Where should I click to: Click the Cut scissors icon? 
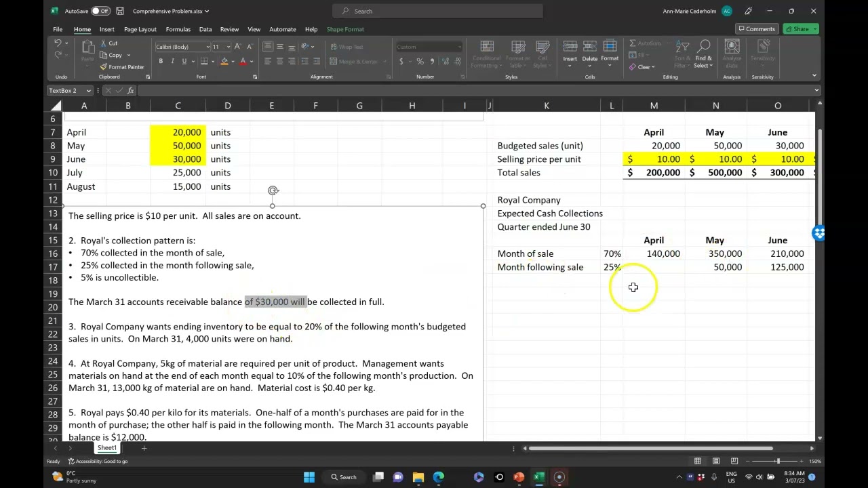pos(104,43)
